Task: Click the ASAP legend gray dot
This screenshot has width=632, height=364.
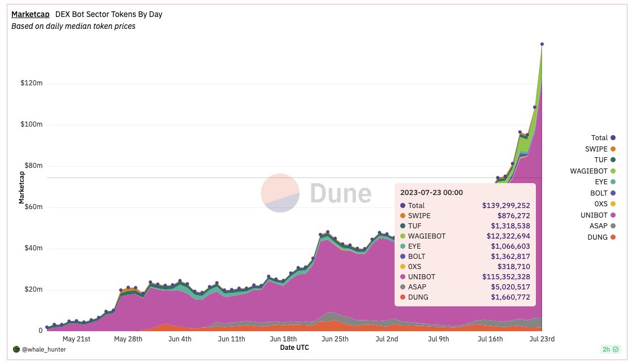Action: point(613,226)
